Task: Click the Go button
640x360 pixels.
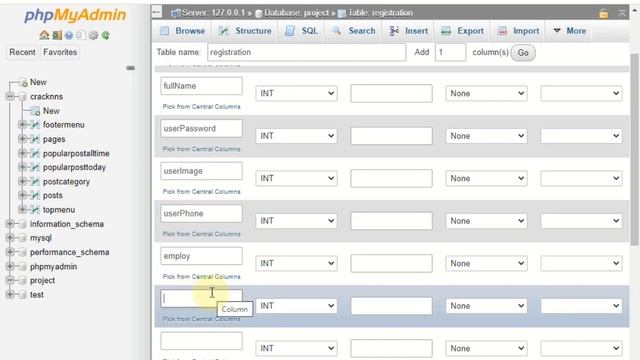Action: click(523, 53)
